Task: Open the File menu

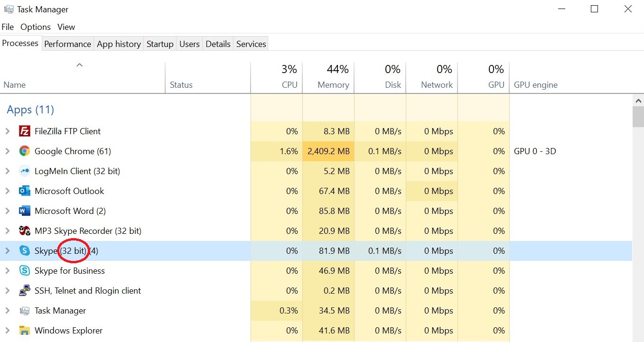Action: coord(8,27)
